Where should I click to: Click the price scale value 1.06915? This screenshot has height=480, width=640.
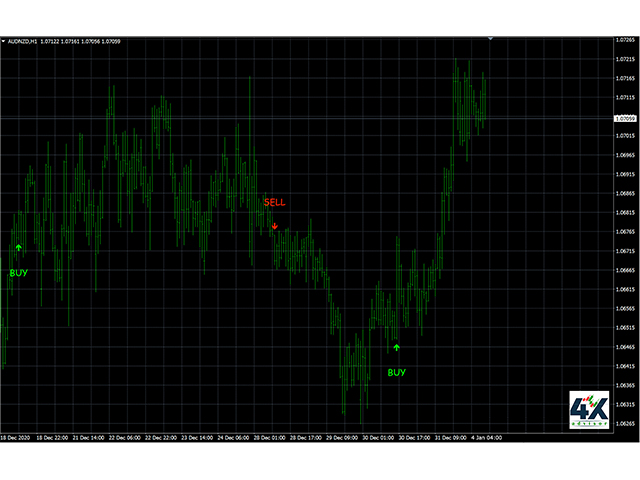coord(625,174)
